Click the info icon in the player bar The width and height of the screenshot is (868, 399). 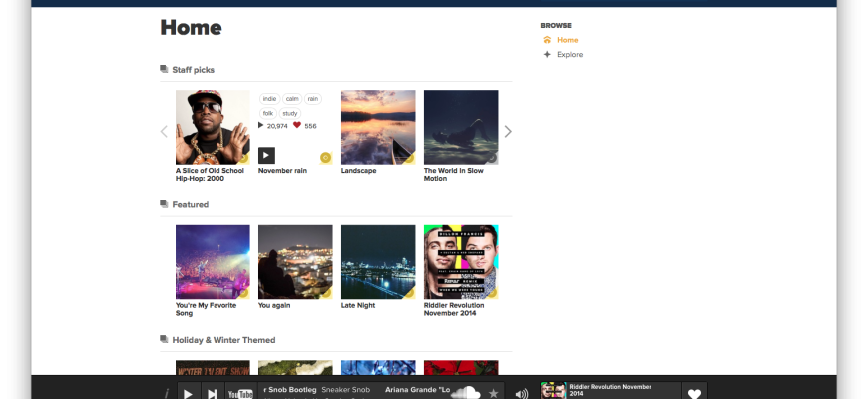pos(167,393)
